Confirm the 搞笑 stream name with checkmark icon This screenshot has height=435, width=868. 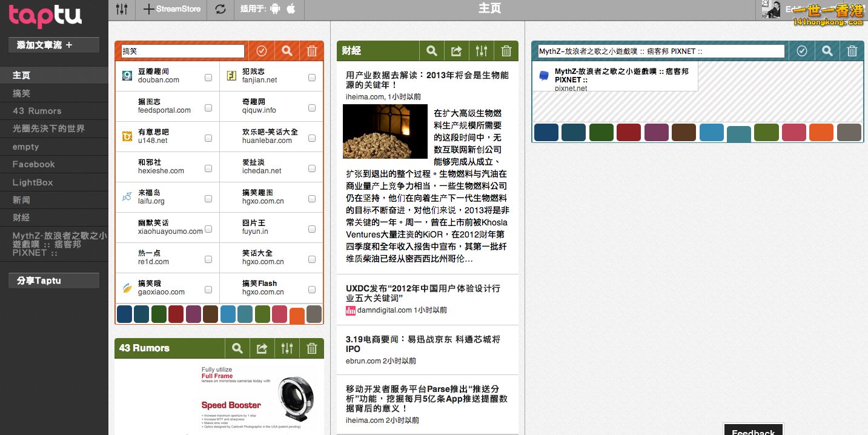(262, 51)
